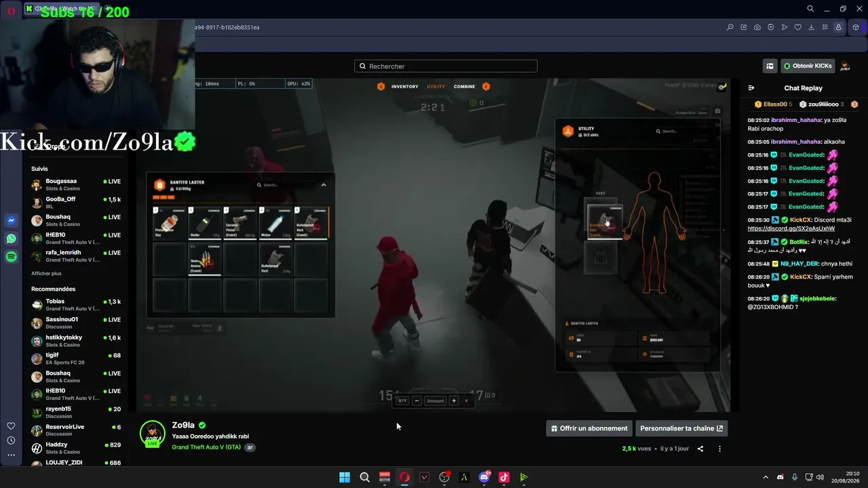Screen dimensions: 868x488
Task: Open Opera sidebar heart bookmarks icon
Action: pyautogui.click(x=11, y=426)
